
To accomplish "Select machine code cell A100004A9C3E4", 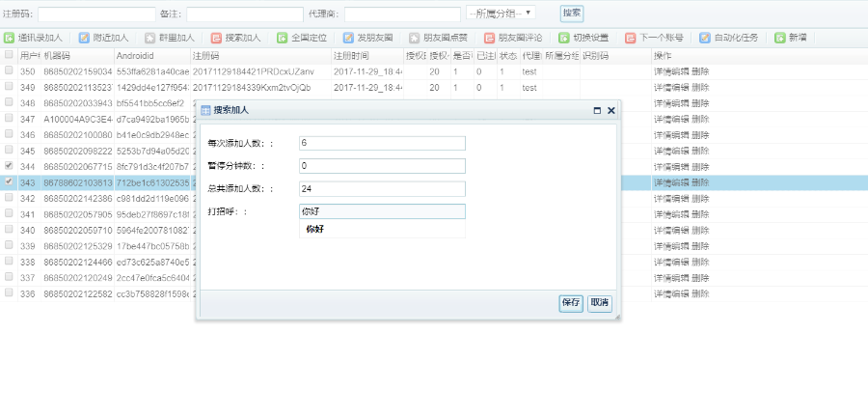I will click(x=77, y=119).
